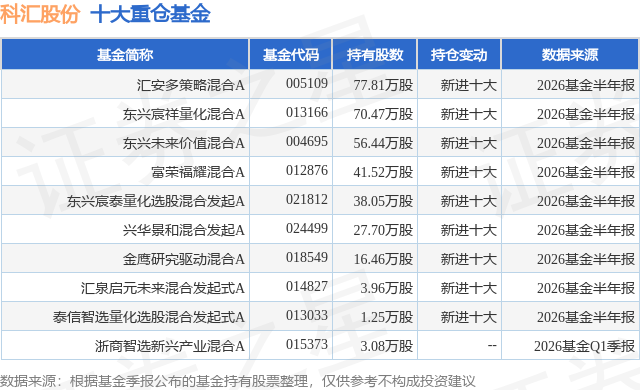Select fund 东兴未来价值混合A

pyautogui.click(x=184, y=143)
